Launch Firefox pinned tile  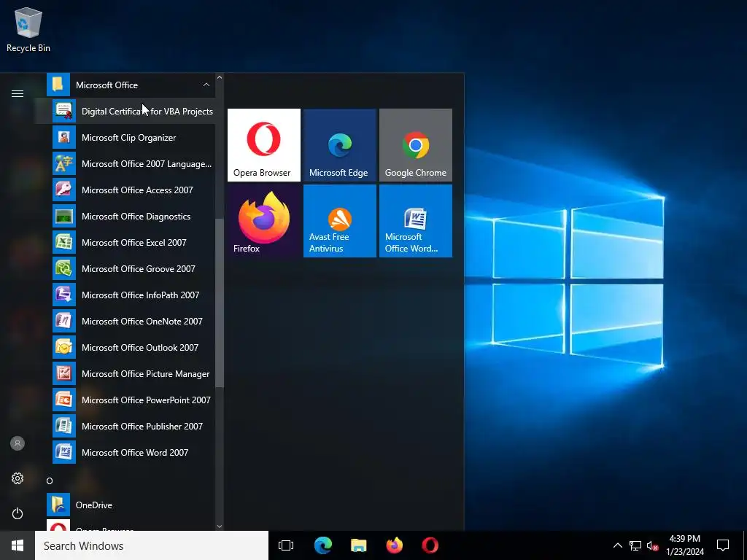tap(264, 221)
